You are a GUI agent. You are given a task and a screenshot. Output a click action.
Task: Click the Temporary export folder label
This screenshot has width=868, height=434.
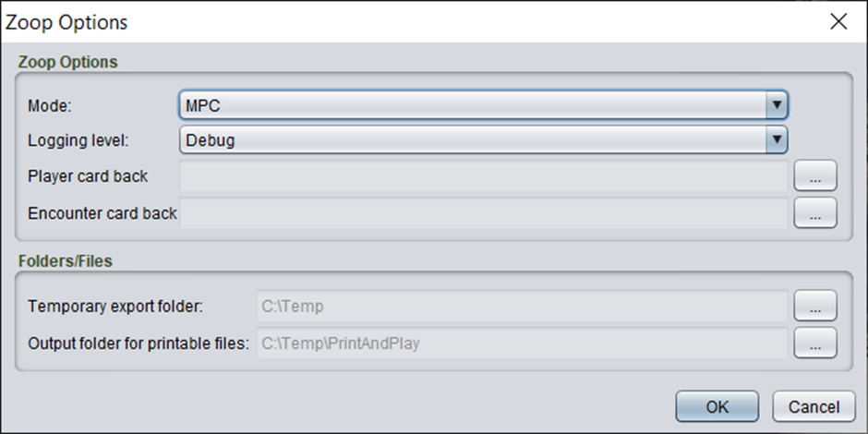point(115,306)
